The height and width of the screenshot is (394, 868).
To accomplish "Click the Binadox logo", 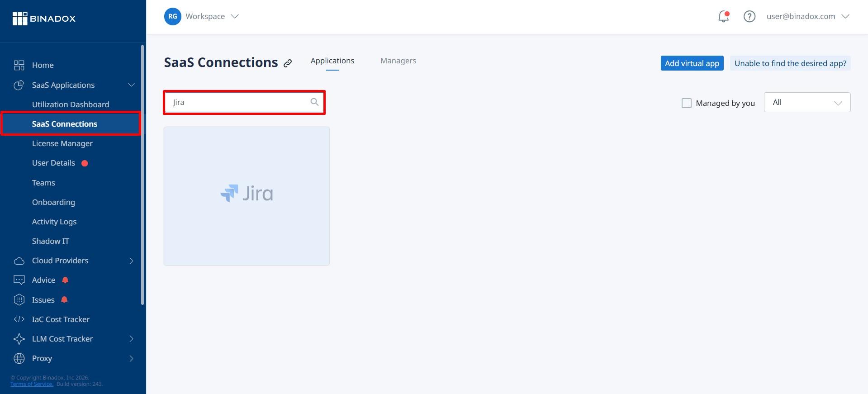I will click(x=44, y=19).
